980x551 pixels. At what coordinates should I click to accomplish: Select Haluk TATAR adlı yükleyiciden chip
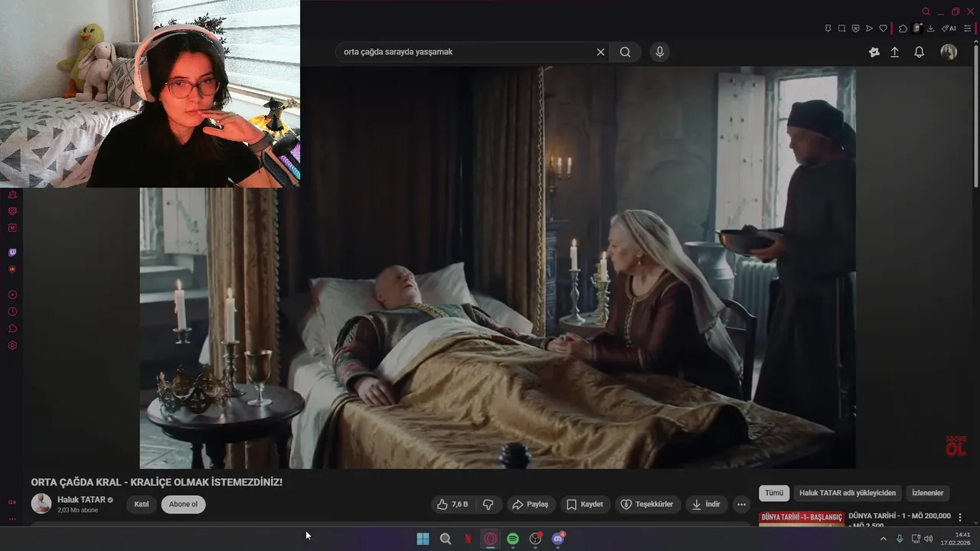click(x=848, y=493)
